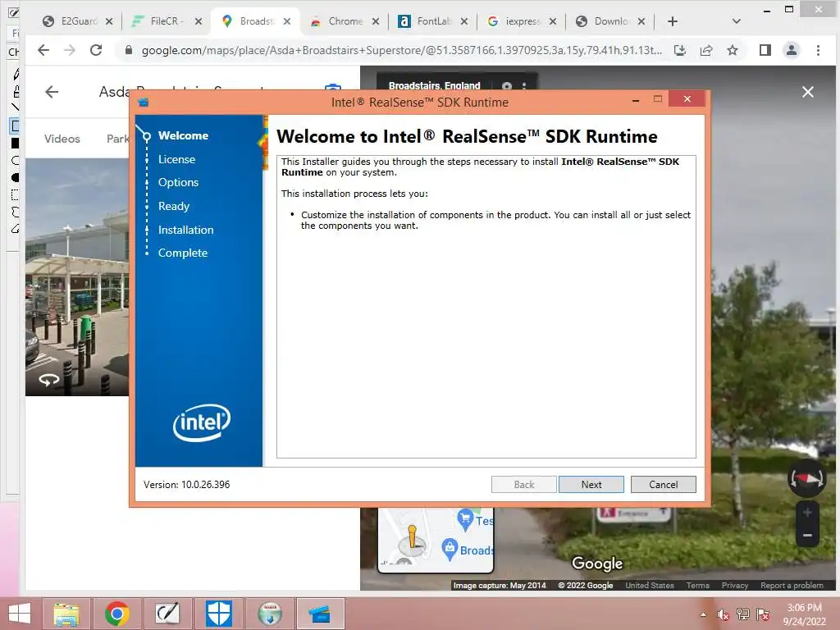The width and height of the screenshot is (840, 630).
Task: Click the network tray icon
Action: click(x=742, y=615)
